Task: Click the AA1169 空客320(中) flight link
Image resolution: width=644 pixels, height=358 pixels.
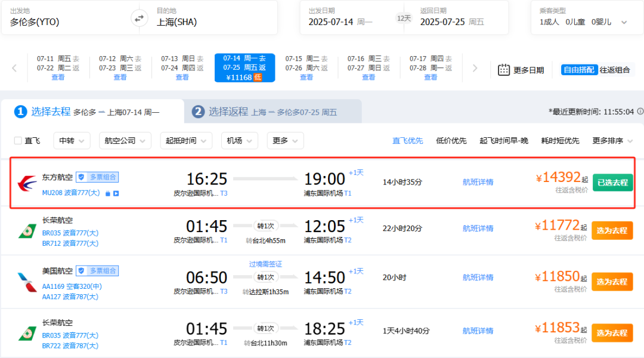Action: 72,286
